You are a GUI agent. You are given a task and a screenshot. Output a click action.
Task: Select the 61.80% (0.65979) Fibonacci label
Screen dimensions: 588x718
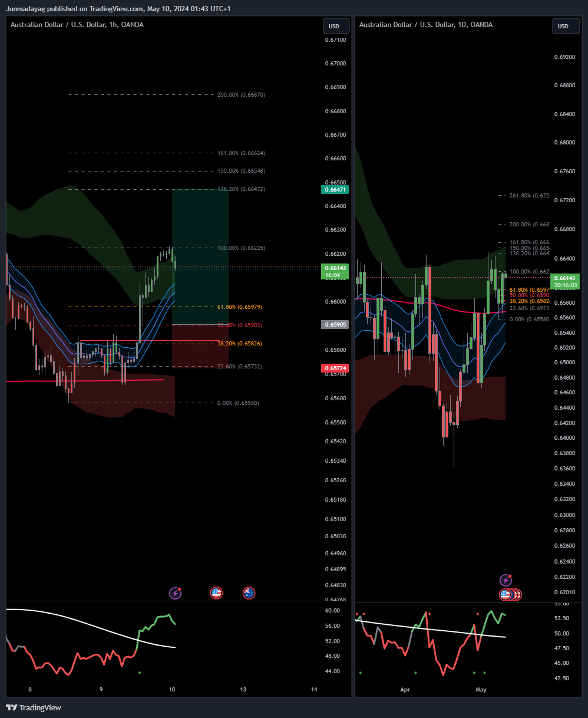pos(240,307)
